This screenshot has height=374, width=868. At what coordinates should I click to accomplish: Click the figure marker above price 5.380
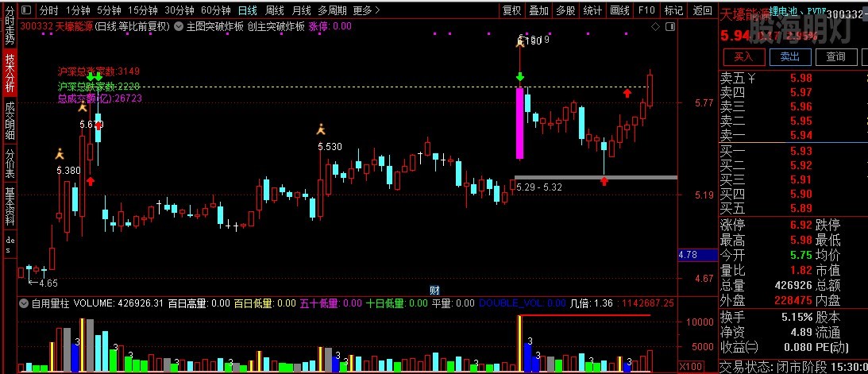click(60, 153)
